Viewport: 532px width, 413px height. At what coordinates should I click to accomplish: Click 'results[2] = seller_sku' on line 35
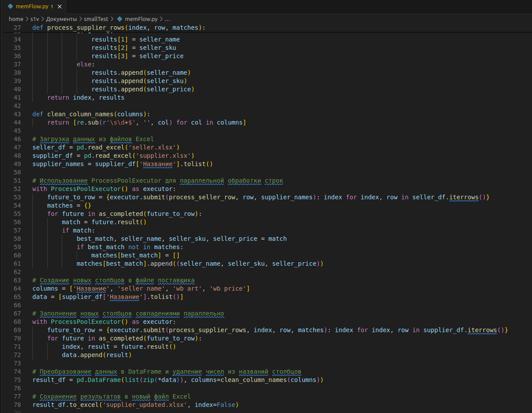(134, 48)
